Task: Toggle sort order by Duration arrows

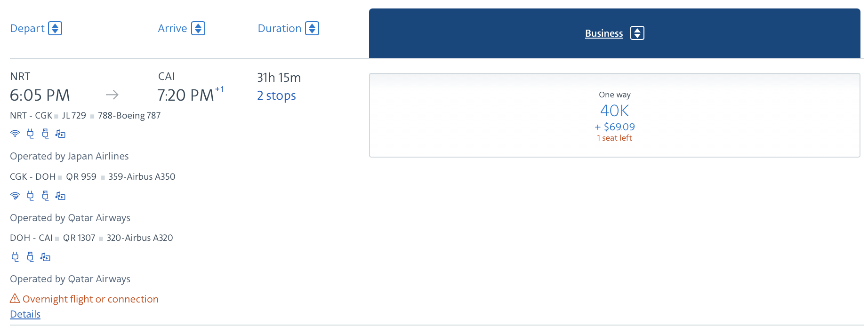Action: (x=312, y=28)
